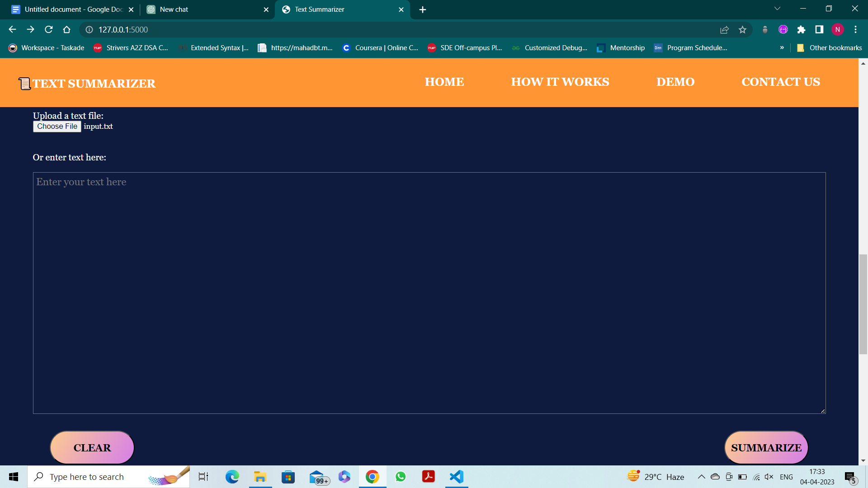
Task: Open the HOW IT WORKS menu item
Action: tap(560, 82)
